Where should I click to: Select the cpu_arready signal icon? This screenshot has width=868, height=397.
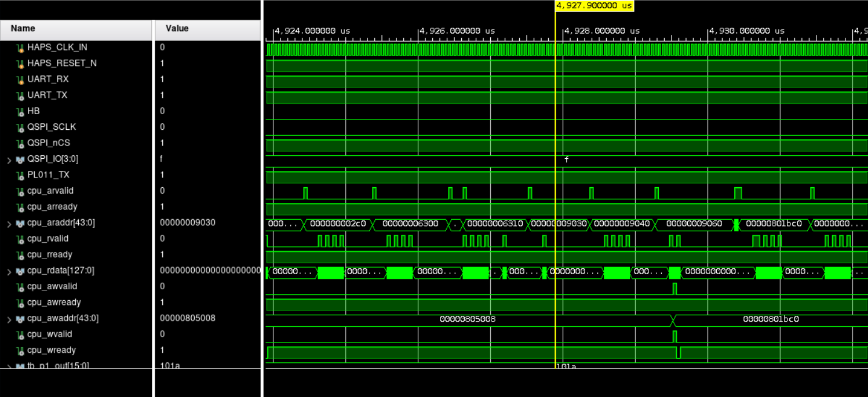[20, 207]
